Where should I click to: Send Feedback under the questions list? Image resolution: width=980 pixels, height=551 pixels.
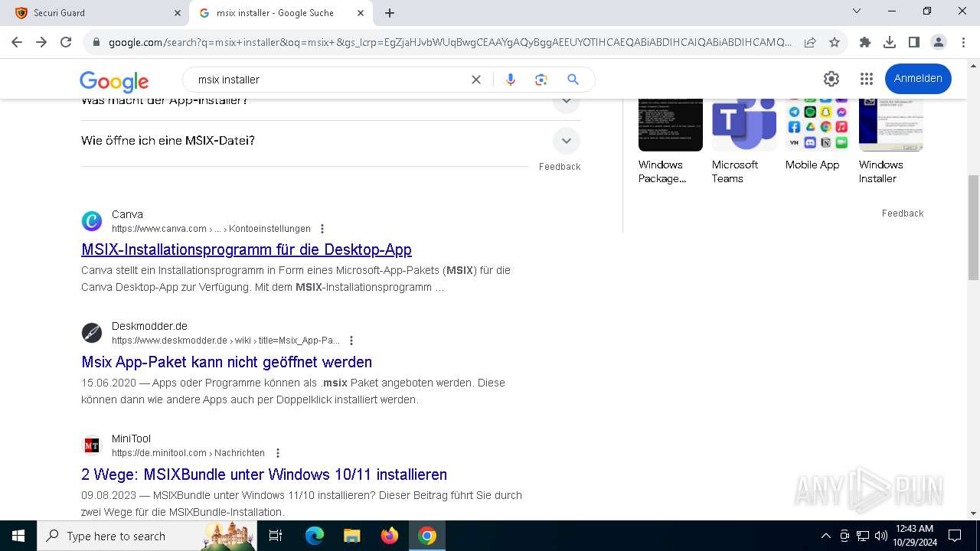(x=560, y=167)
